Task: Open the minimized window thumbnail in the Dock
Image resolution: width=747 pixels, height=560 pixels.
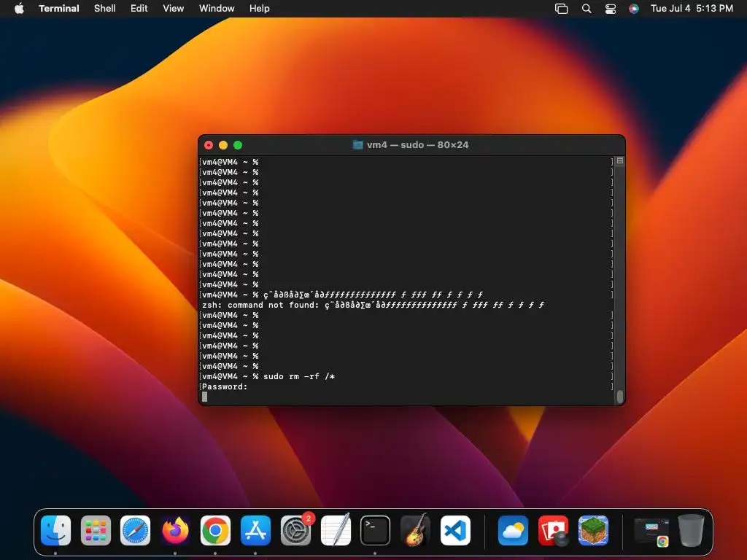Action: pos(651,532)
